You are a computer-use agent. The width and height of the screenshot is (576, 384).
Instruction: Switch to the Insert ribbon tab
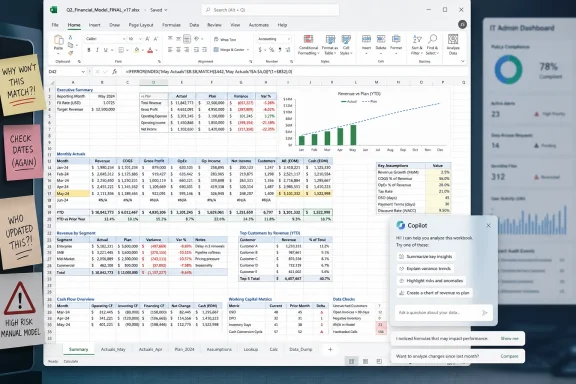click(94, 25)
